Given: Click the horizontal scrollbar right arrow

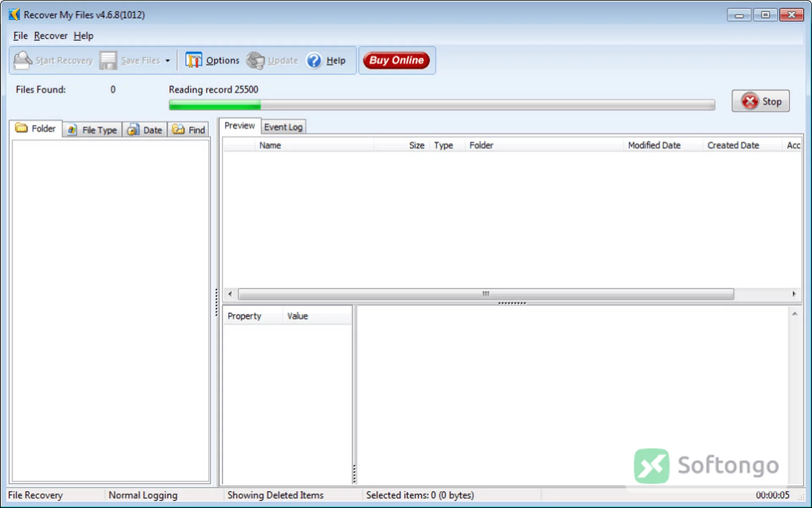Looking at the screenshot, I should [x=794, y=294].
